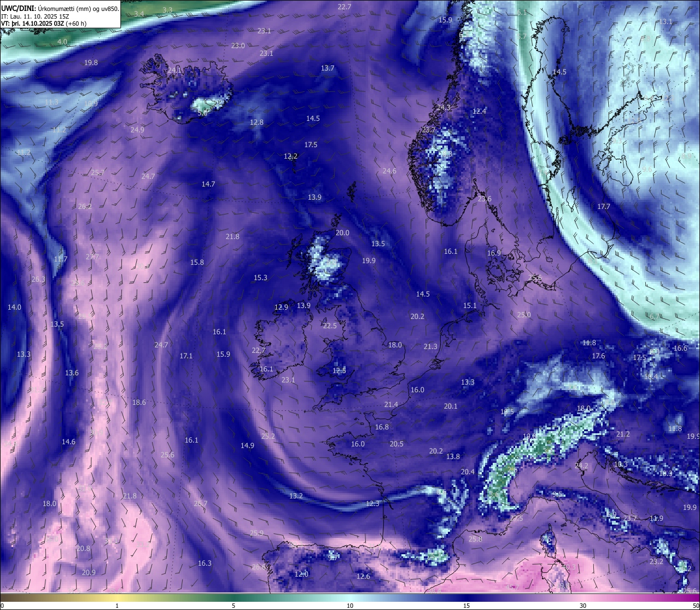700x610 pixels.
Task: Click the map value 26.7
Action: (201, 503)
